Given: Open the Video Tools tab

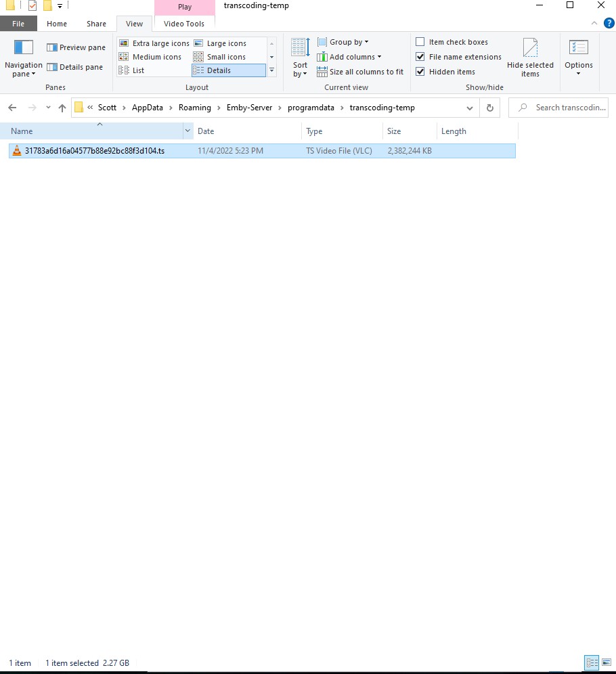Looking at the screenshot, I should [x=184, y=24].
